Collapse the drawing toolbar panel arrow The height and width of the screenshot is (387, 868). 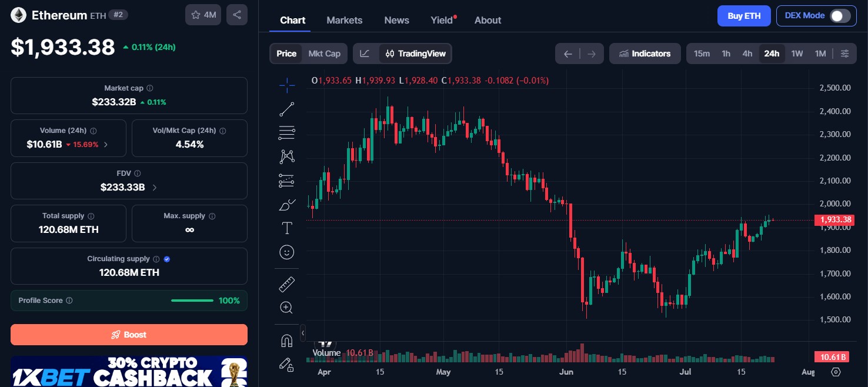[303, 333]
